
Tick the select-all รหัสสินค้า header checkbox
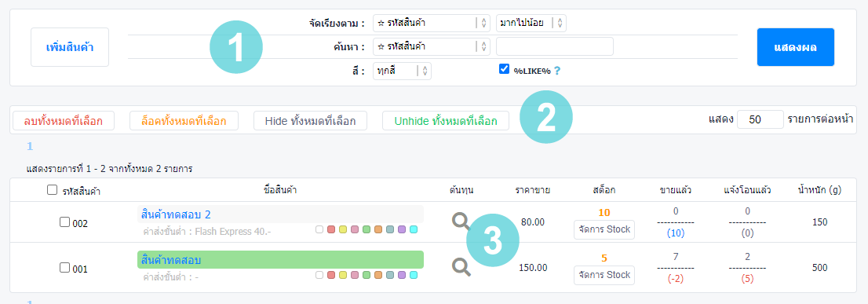pyautogui.click(x=52, y=190)
